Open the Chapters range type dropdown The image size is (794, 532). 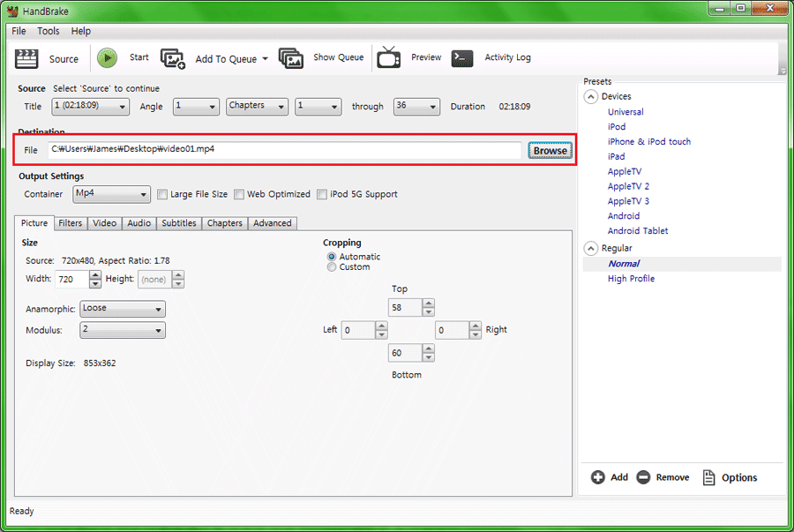pos(257,106)
